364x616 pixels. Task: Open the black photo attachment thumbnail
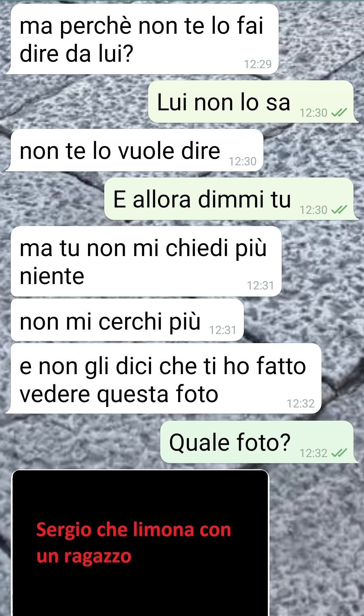[140, 543]
